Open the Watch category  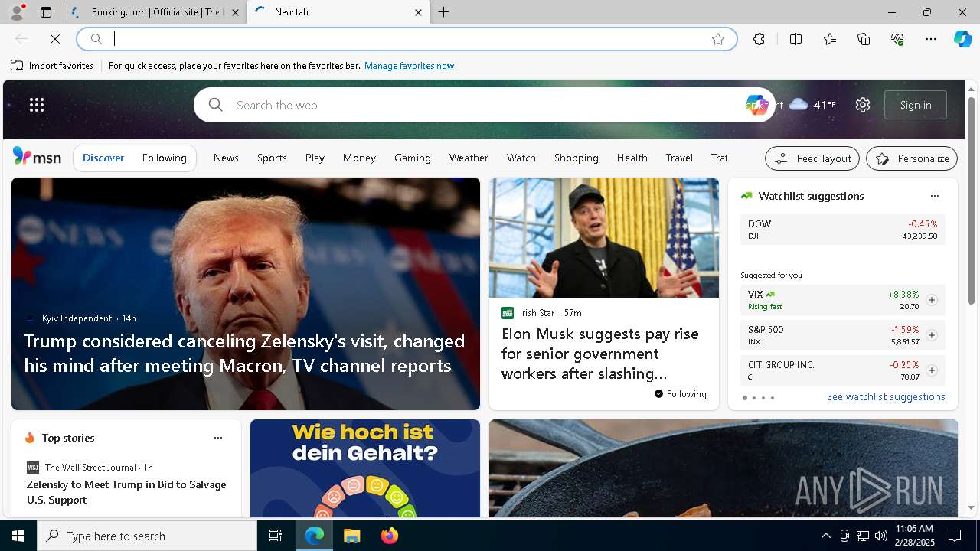(521, 158)
